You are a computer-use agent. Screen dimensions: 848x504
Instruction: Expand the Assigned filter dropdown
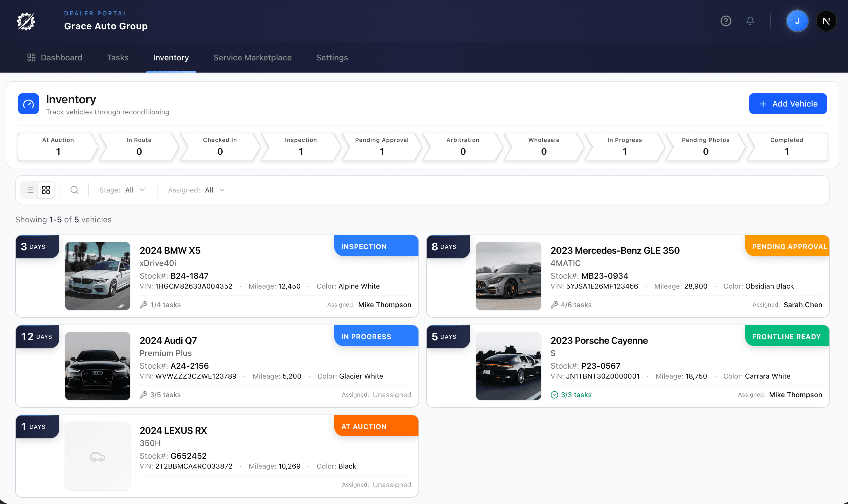[196, 190]
